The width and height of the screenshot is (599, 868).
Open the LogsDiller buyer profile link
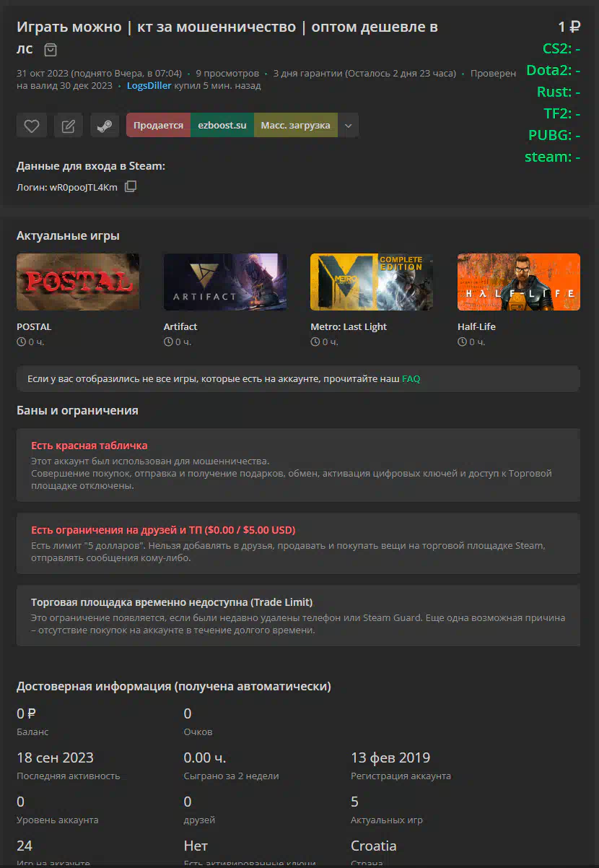point(150,86)
